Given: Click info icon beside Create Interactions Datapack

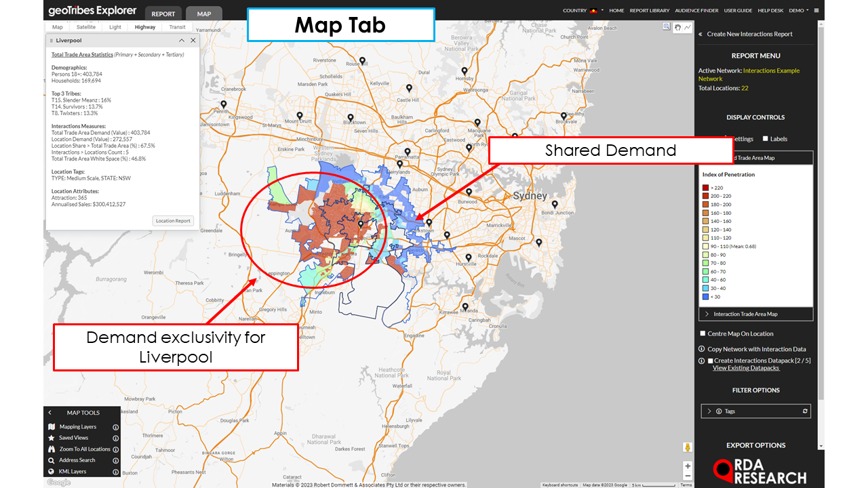Looking at the screenshot, I should (x=702, y=361).
